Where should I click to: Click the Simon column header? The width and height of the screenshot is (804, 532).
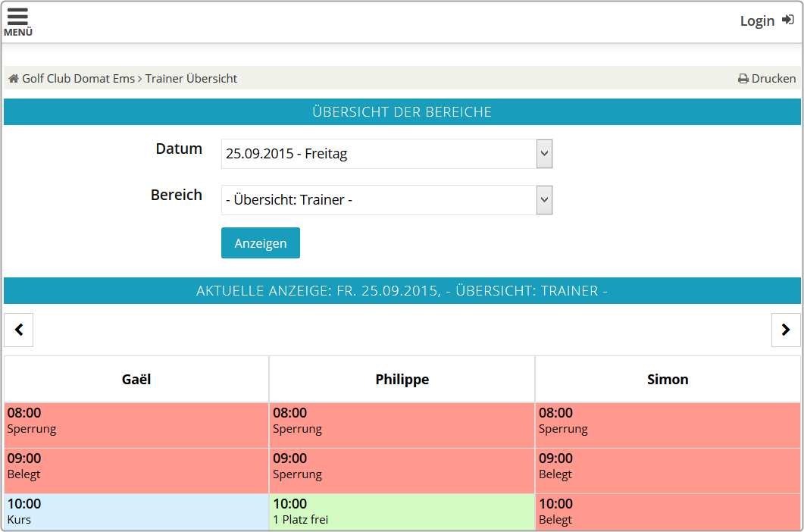668,380
